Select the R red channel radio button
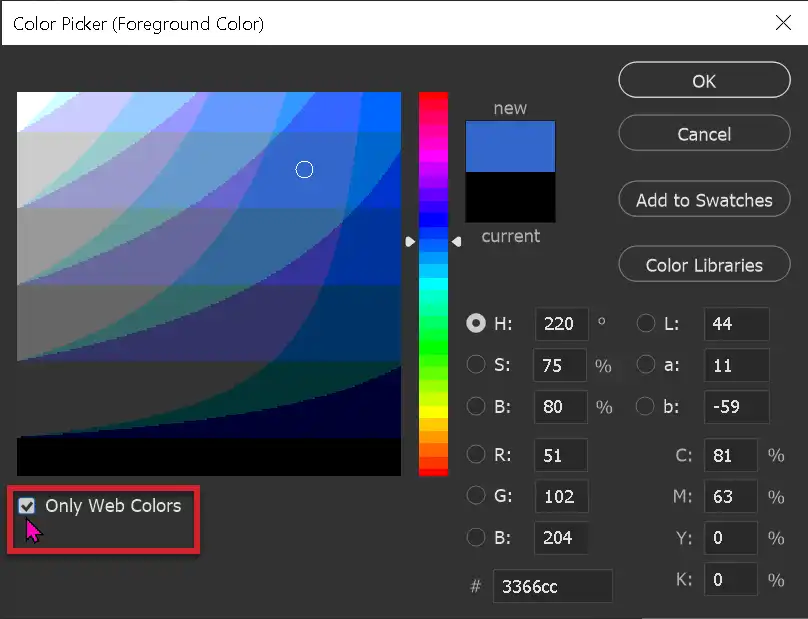 476,454
